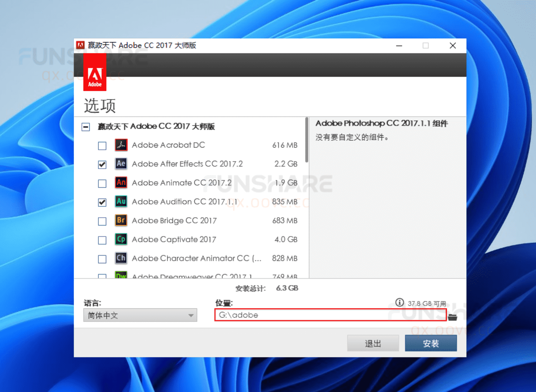Click the Character Animator Ch icon
Screen dimensions: 536x392
(121, 258)
